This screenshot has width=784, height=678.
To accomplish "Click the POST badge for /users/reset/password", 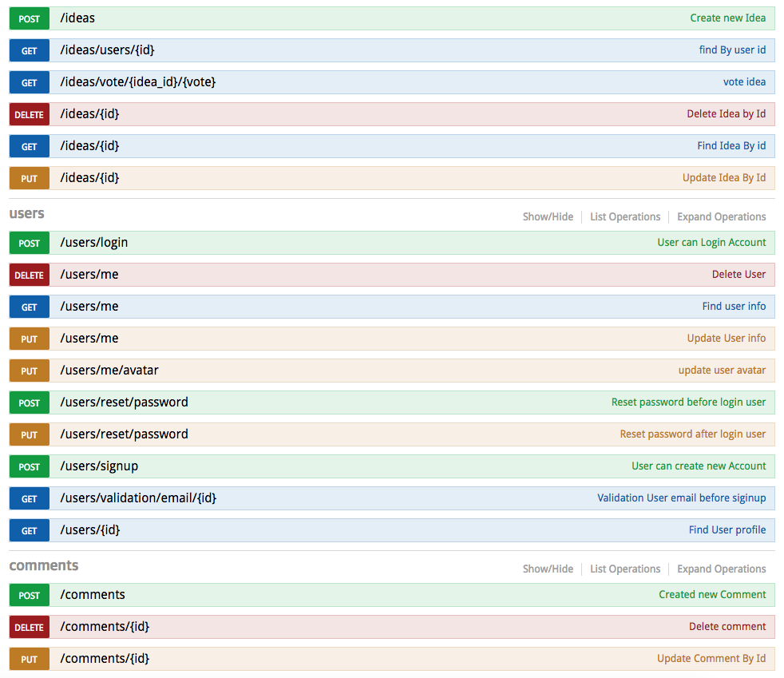I will [29, 403].
